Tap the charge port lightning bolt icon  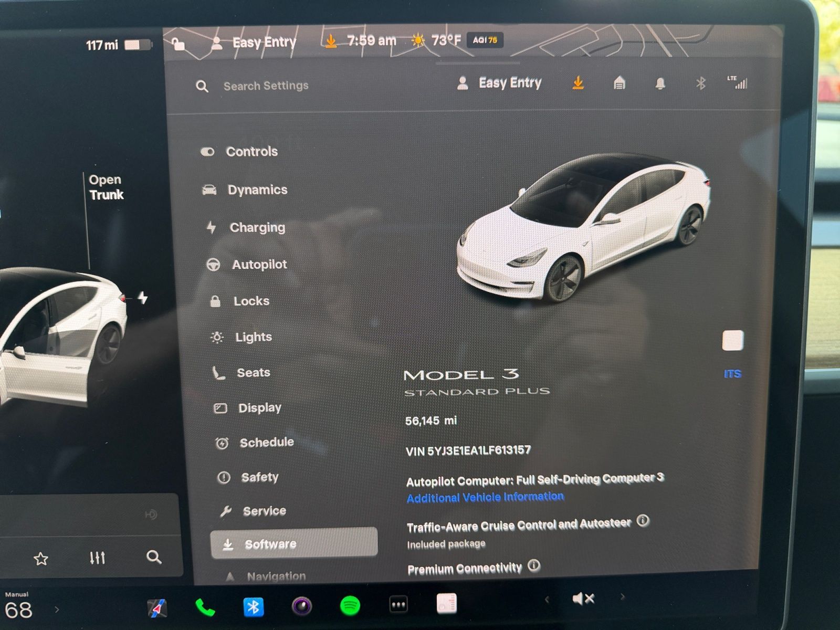(142, 298)
